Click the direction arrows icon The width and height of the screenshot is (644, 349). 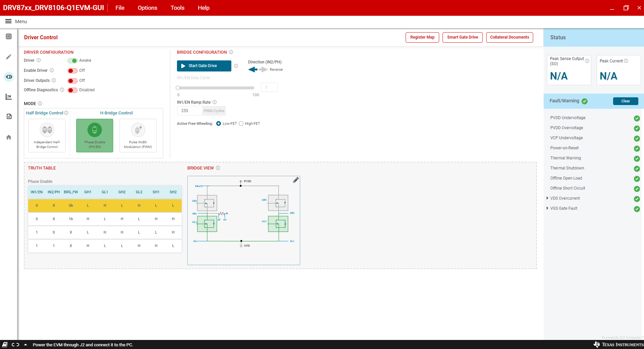[x=258, y=69]
